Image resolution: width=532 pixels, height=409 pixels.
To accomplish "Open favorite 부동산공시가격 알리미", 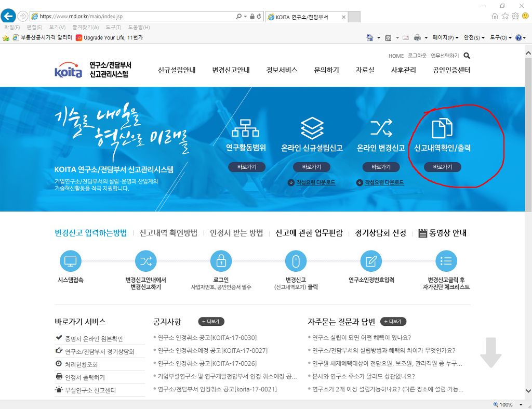I will [x=43, y=37].
